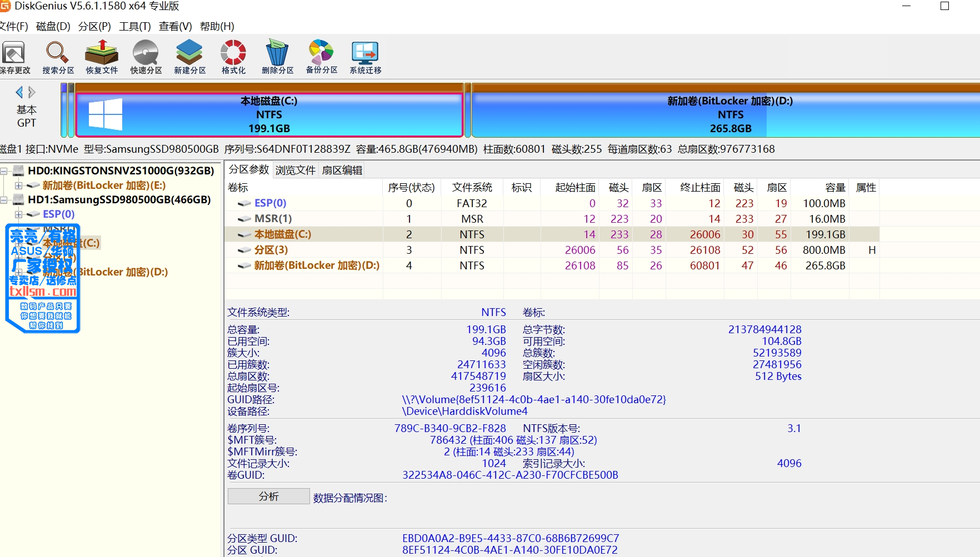Select the ESP(0) row in partition table

tap(552, 203)
